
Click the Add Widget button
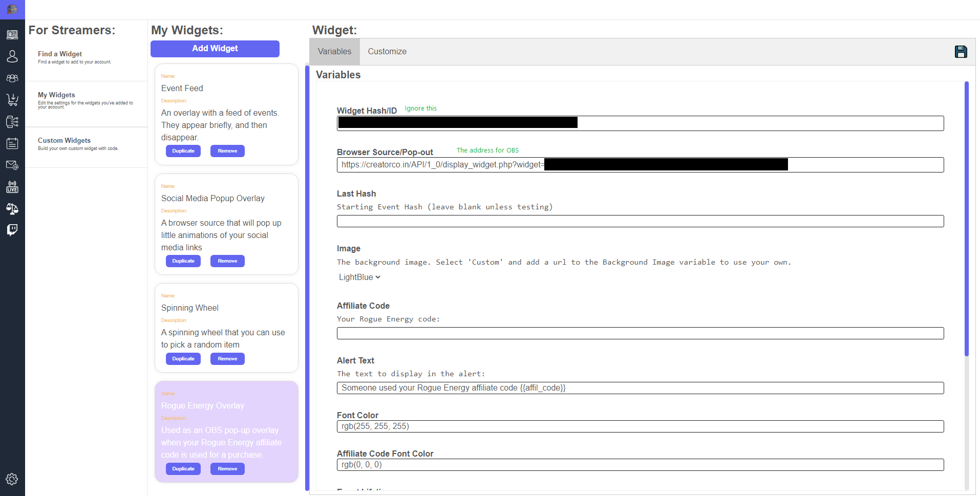coord(215,49)
